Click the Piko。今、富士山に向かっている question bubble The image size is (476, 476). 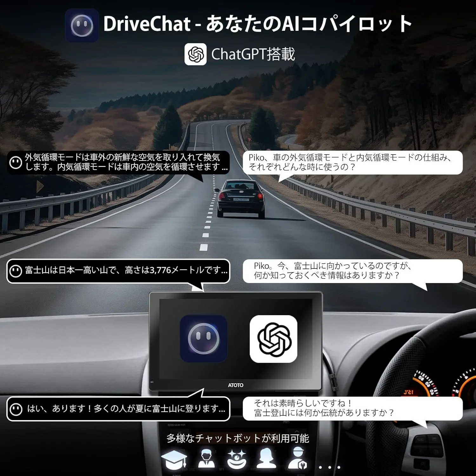coord(353,271)
